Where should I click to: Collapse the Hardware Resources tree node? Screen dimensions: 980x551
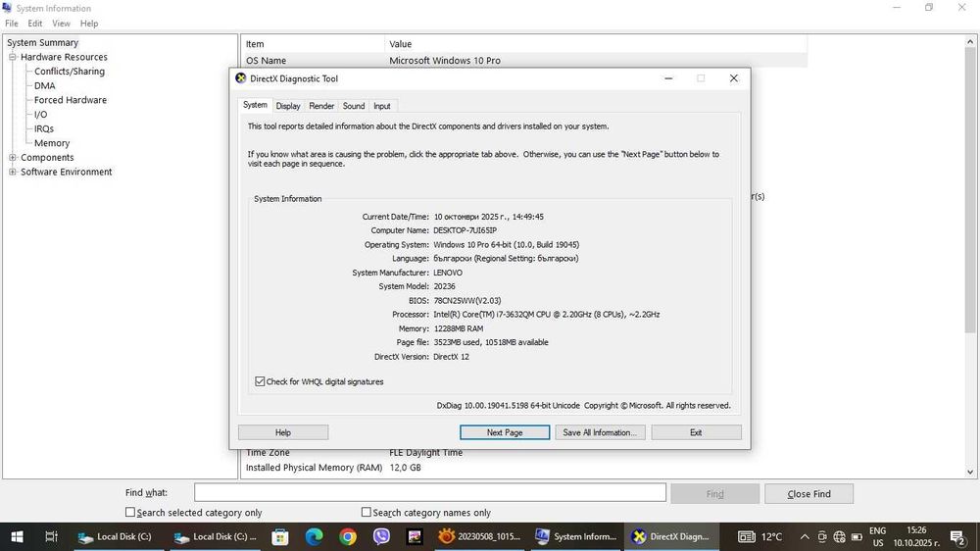[x=12, y=57]
